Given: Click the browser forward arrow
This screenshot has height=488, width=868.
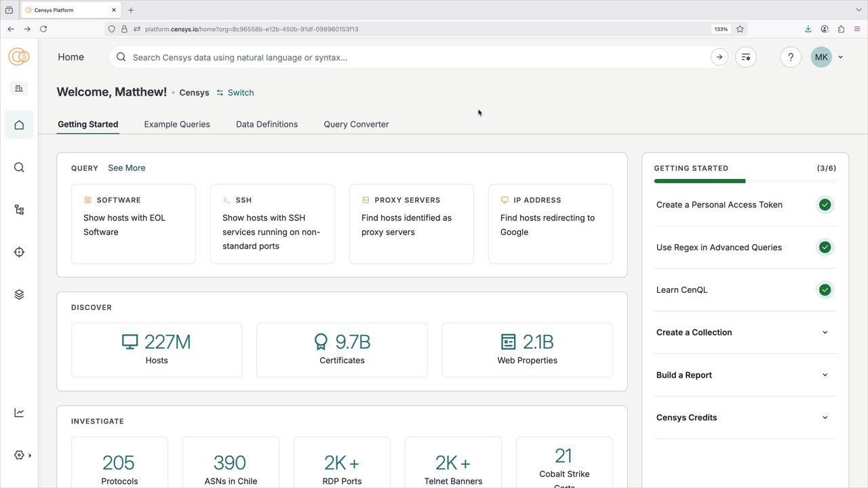Looking at the screenshot, I should pos(27,29).
